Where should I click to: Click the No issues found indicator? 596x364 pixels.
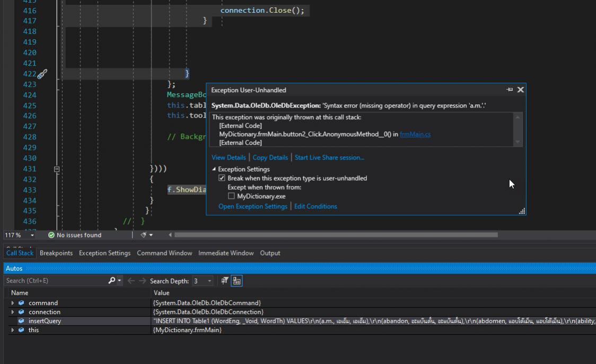(x=74, y=235)
